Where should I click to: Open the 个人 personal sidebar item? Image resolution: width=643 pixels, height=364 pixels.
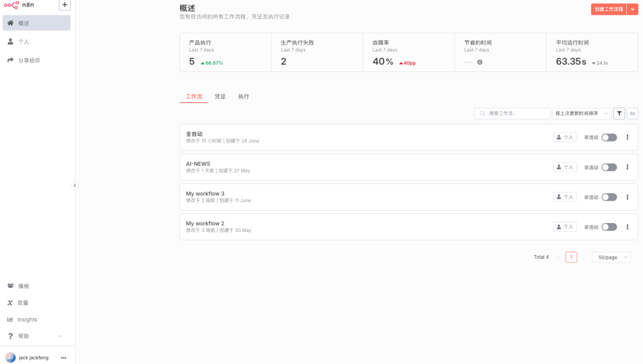(x=36, y=42)
